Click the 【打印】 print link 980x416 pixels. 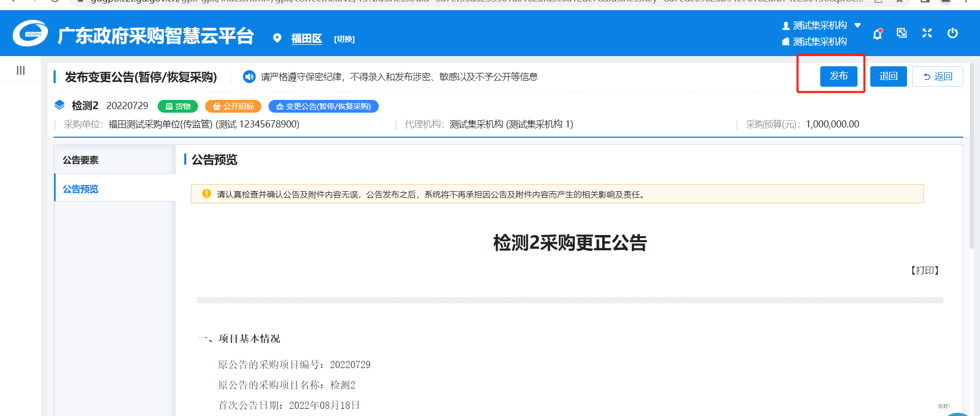[925, 271]
